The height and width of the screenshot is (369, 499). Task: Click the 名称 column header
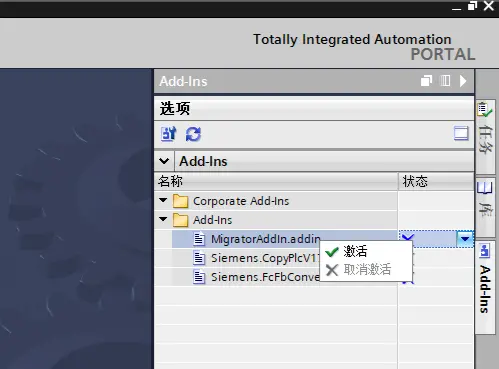(x=276, y=181)
